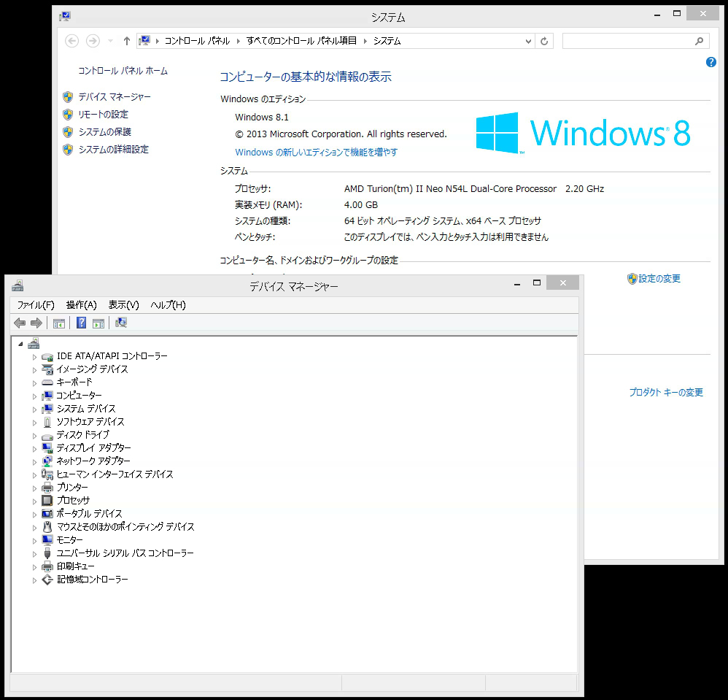Click the Windows 8.1 edition text
728x700 pixels.
coord(261,118)
